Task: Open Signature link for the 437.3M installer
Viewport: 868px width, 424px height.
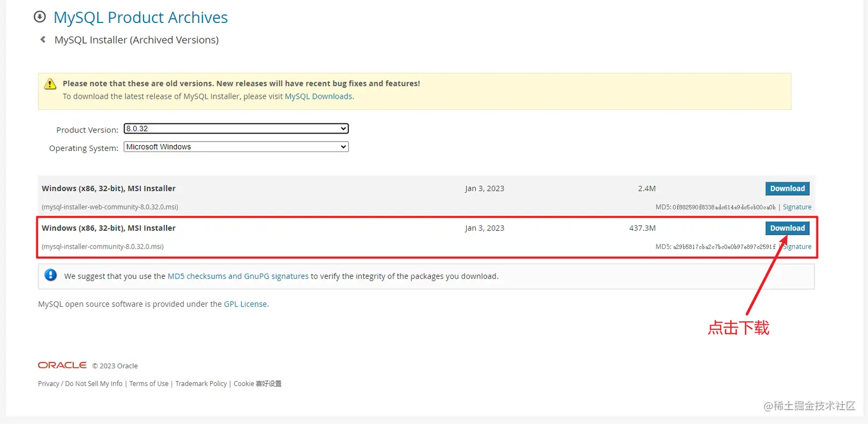Action: coord(797,247)
